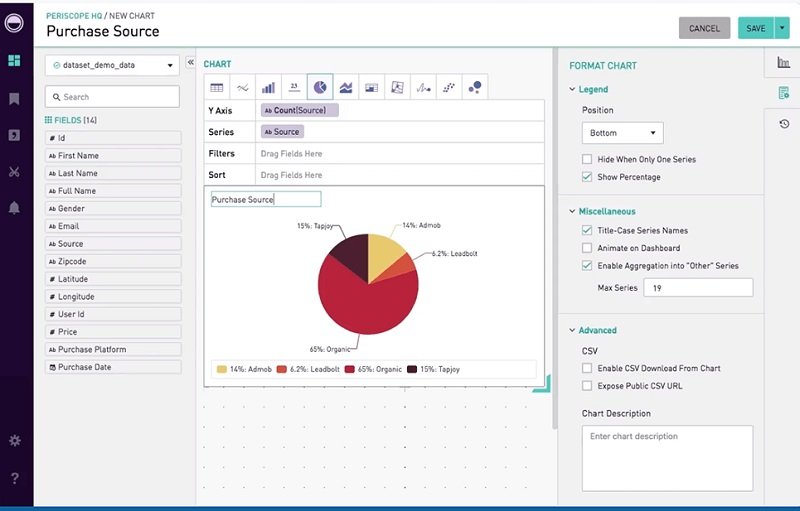This screenshot has width=800, height=511.
Task: Open the dataset_demo_data dropdown
Action: [112, 65]
